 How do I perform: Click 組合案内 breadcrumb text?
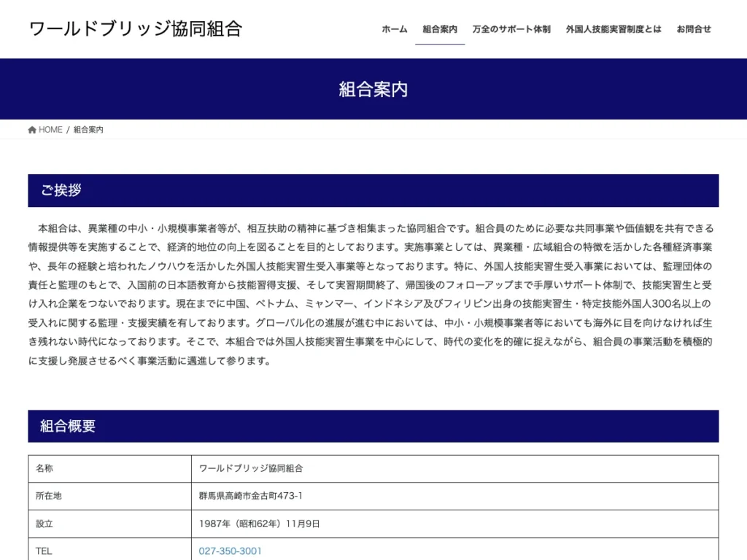(x=88, y=130)
